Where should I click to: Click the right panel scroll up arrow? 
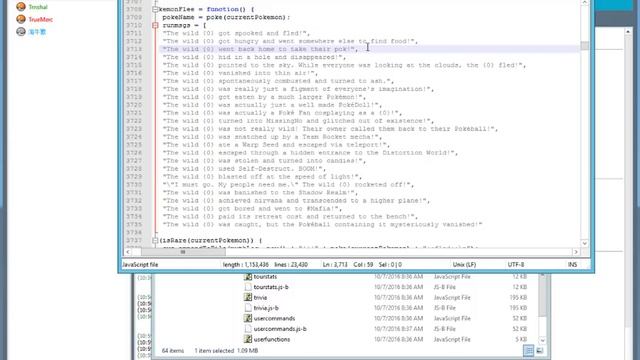coord(628,31)
